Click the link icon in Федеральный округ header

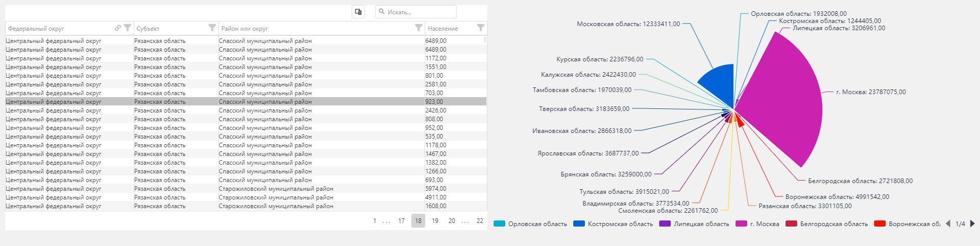[118, 28]
